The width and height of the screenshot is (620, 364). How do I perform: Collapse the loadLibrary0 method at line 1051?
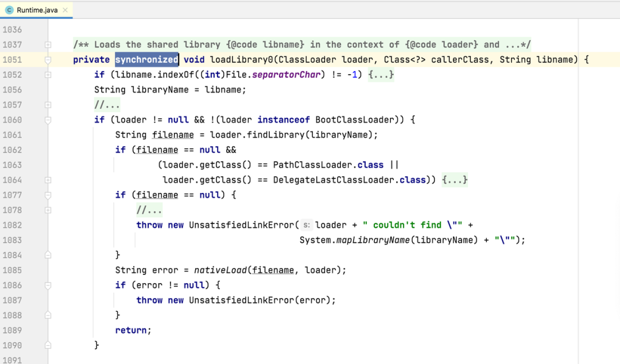[x=48, y=60]
